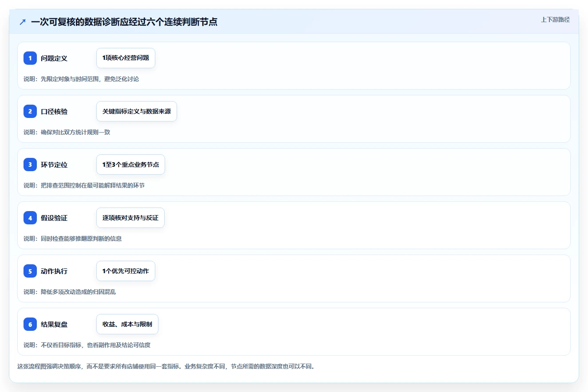This screenshot has width=588, height=392.
Task: Click the 关键指标定义与数据来源 chip
Action: [x=137, y=111]
